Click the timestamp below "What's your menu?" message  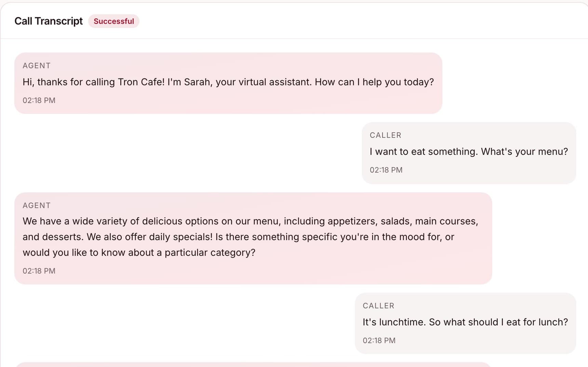(x=386, y=170)
